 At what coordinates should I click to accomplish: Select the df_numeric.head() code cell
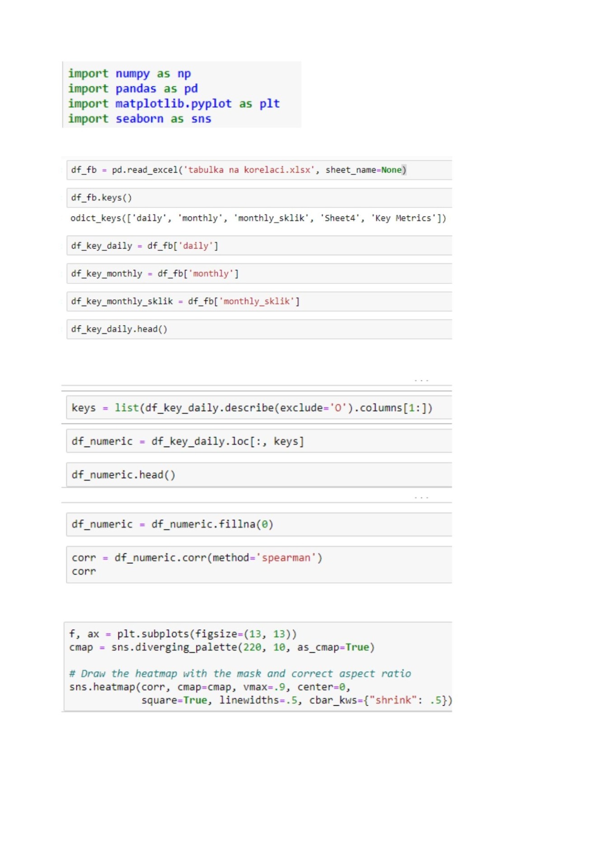pyautogui.click(x=258, y=475)
